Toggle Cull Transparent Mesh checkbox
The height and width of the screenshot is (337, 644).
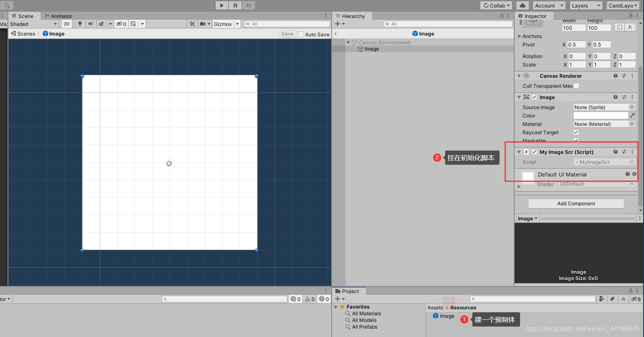[x=576, y=86]
